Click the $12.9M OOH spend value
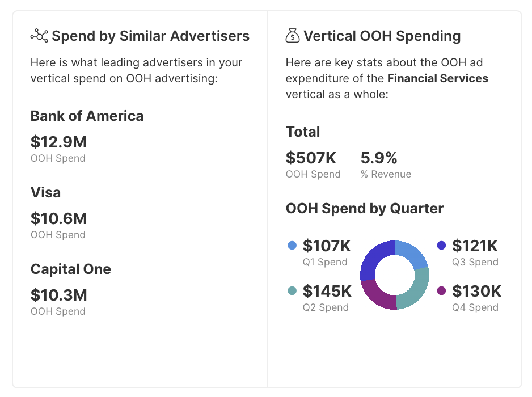Image resolution: width=532 pixels, height=397 pixels. [58, 142]
